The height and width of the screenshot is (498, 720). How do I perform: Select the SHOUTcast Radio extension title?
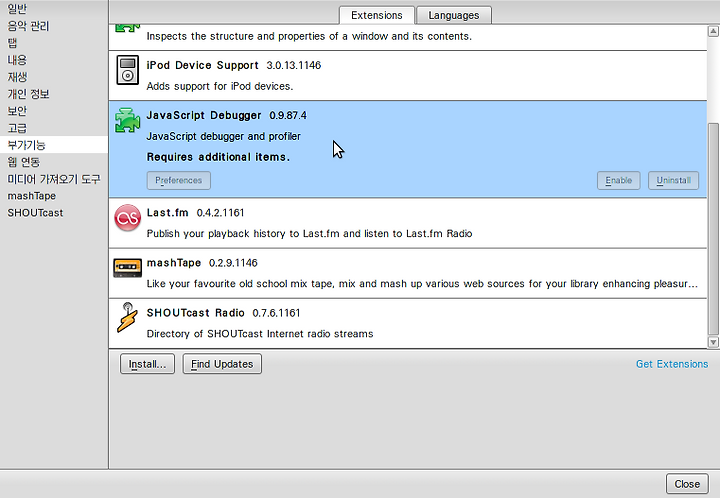(196, 313)
